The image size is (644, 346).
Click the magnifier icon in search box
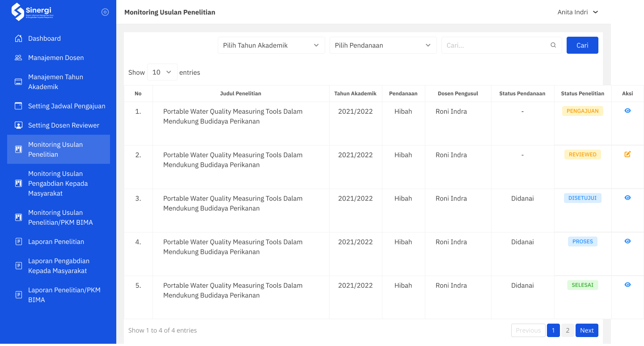(553, 45)
